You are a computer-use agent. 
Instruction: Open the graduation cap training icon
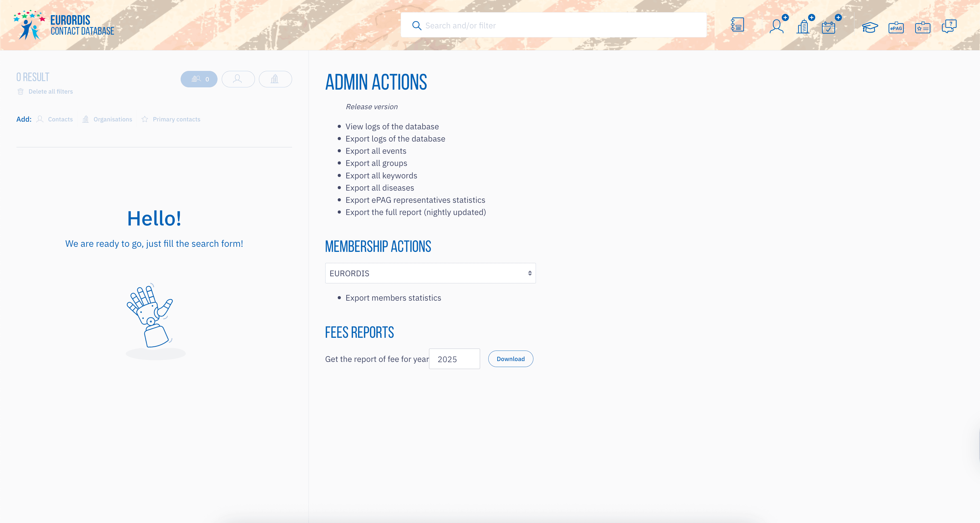(870, 27)
